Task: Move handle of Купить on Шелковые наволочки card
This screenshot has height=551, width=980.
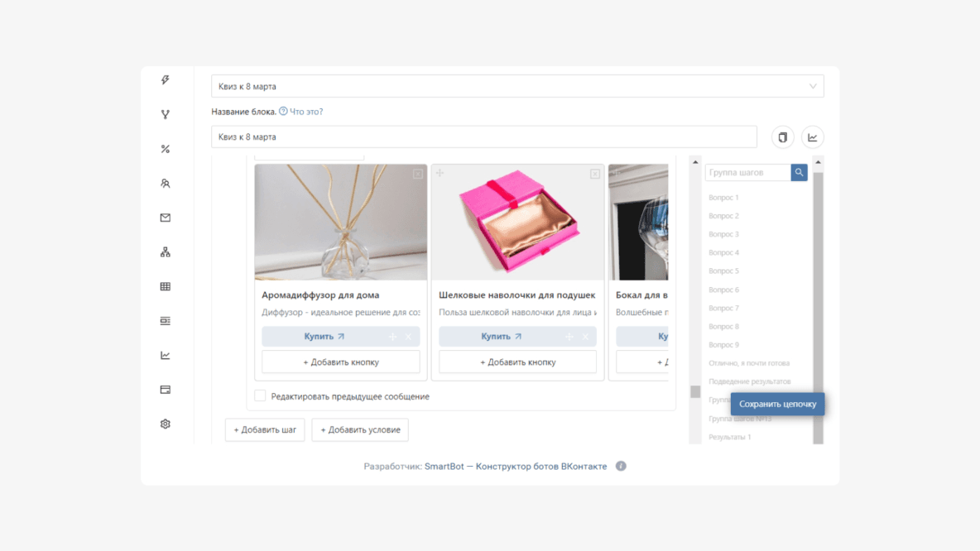Action: [x=569, y=337]
